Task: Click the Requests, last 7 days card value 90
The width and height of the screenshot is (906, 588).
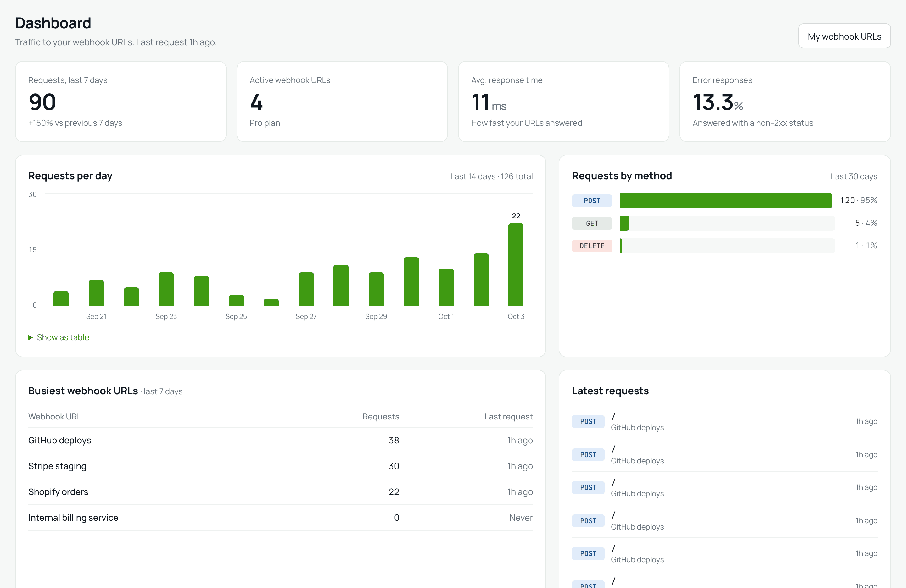Action: pyautogui.click(x=42, y=102)
